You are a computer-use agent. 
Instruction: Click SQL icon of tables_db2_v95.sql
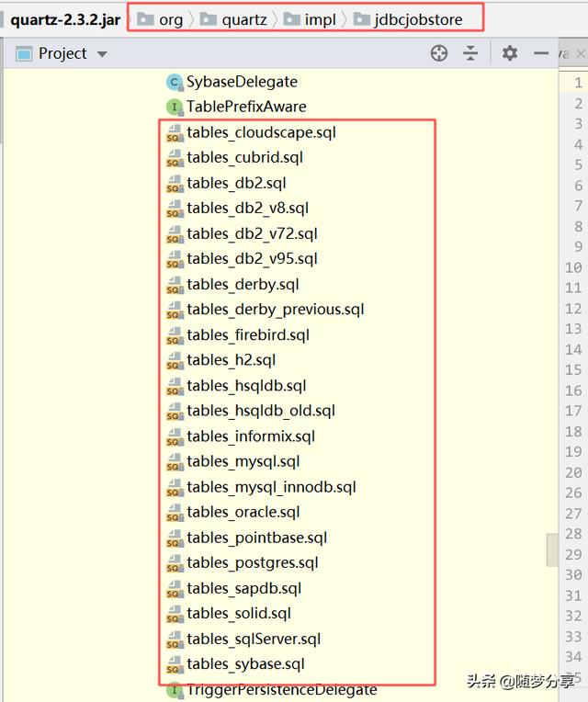coord(175,259)
